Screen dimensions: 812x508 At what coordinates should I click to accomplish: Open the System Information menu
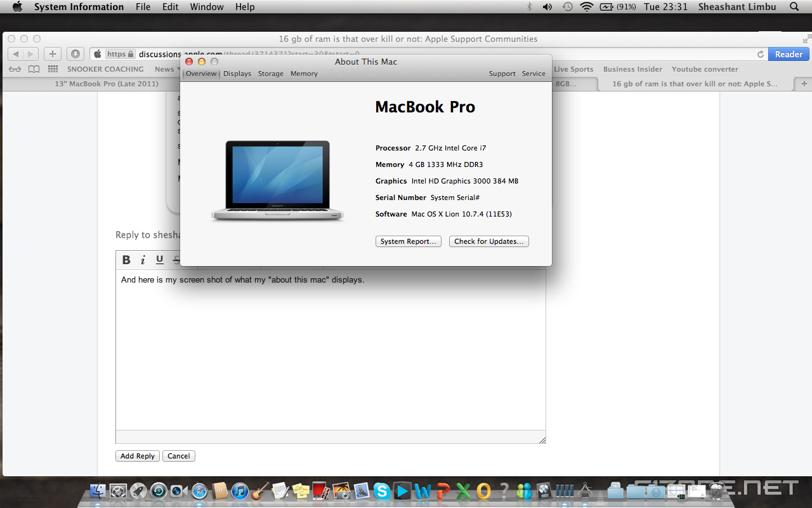79,7
